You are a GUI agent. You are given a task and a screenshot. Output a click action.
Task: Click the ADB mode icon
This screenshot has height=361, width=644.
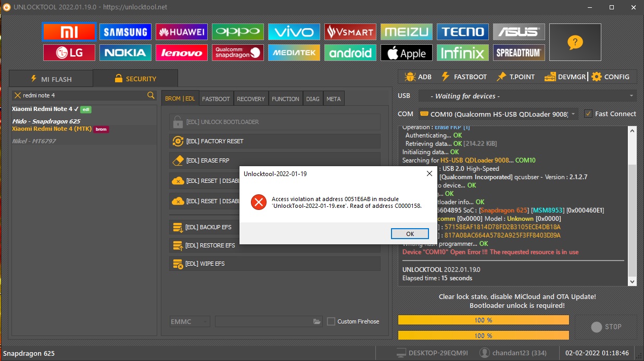point(411,77)
